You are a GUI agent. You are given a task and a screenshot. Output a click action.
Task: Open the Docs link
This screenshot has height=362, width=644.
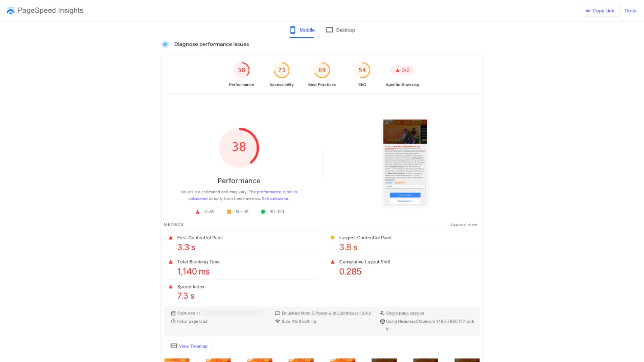(x=630, y=11)
